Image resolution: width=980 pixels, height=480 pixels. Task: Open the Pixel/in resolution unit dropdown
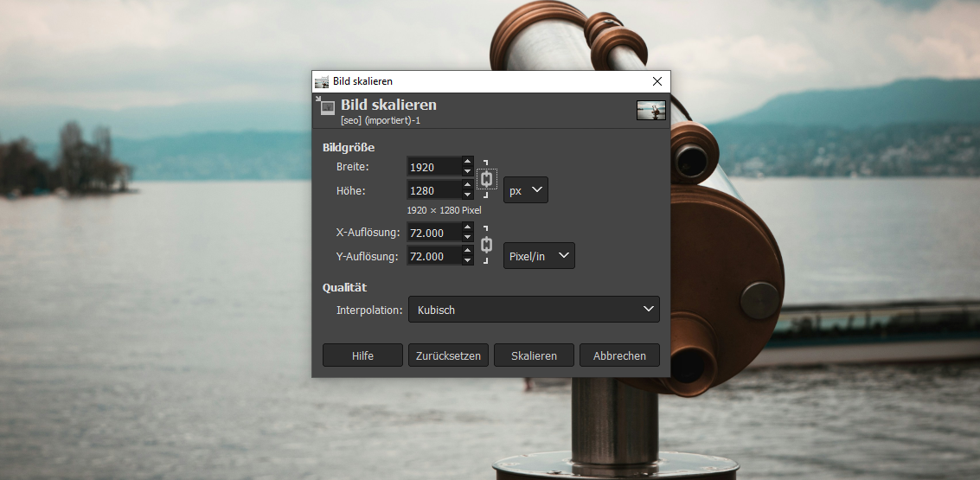[539, 256]
